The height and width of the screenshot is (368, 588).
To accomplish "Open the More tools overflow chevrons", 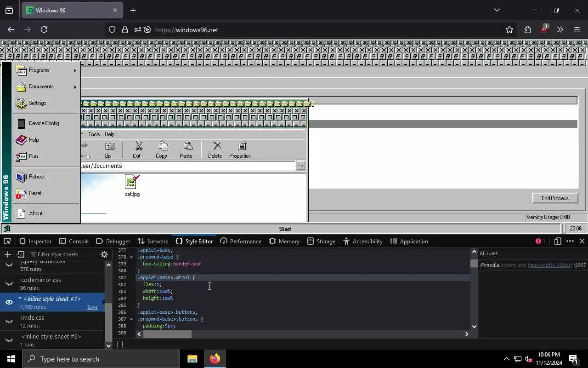I will (x=560, y=29).
